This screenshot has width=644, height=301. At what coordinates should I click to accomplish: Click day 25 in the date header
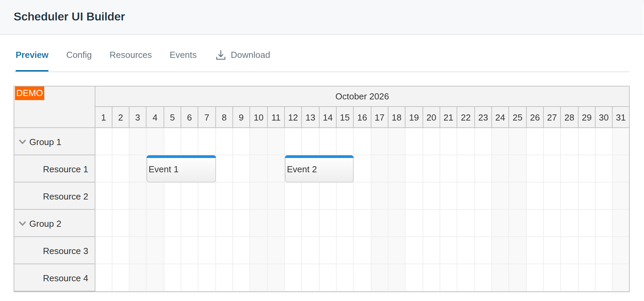tap(518, 117)
